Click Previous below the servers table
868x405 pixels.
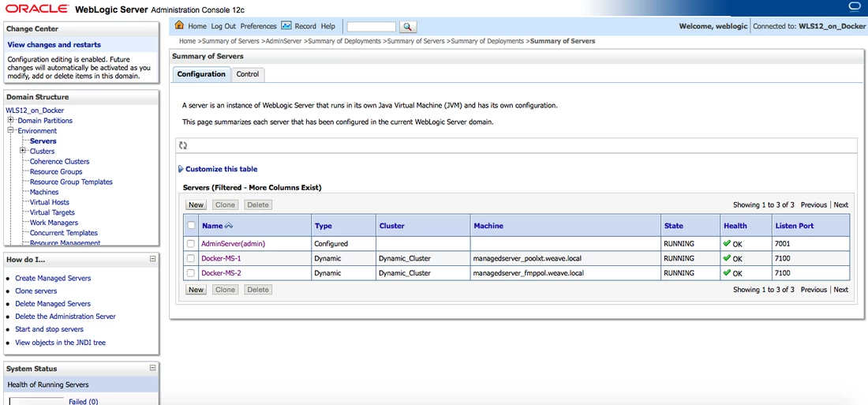tap(814, 290)
